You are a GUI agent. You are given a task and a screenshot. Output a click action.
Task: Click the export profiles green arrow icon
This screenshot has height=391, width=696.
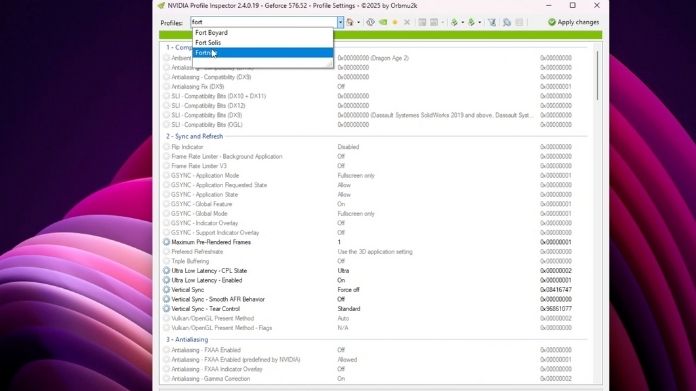pyautogui.click(x=454, y=22)
